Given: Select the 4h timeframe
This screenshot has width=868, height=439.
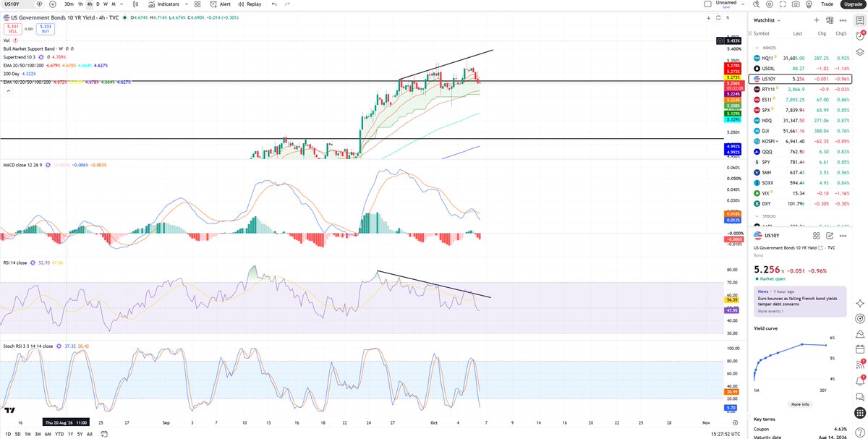Looking at the screenshot, I should (89, 4).
